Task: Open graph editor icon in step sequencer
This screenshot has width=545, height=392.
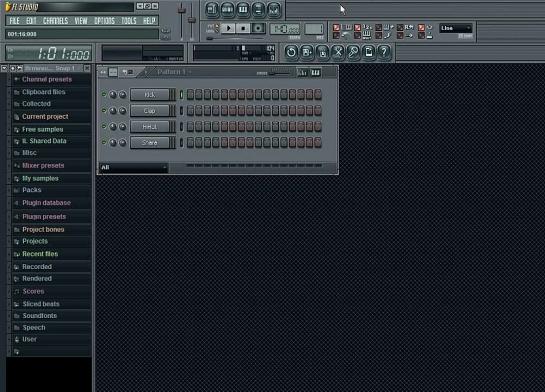Action: (x=303, y=73)
